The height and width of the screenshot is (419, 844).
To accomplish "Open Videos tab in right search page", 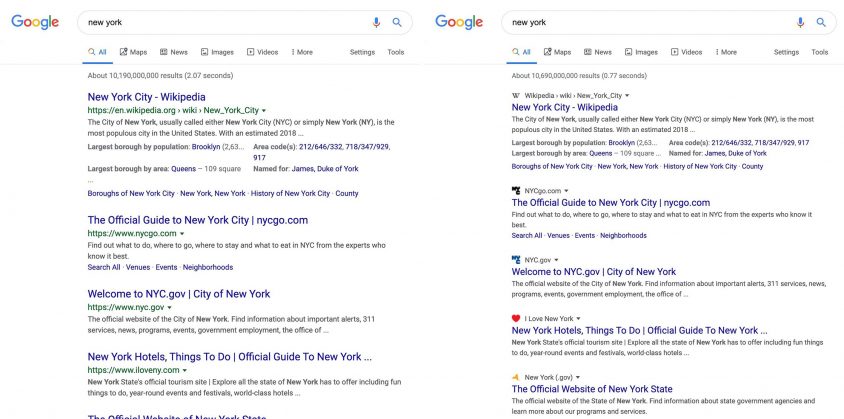I will click(687, 52).
